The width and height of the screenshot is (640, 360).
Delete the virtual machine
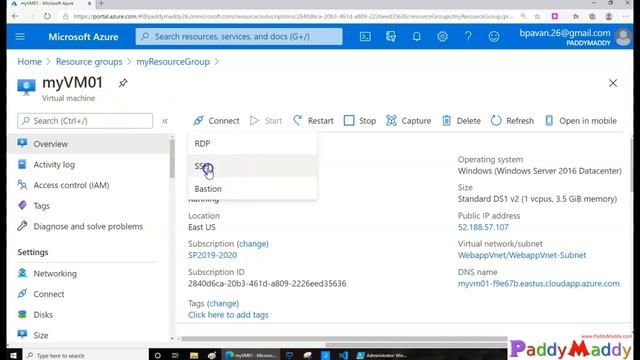point(461,121)
